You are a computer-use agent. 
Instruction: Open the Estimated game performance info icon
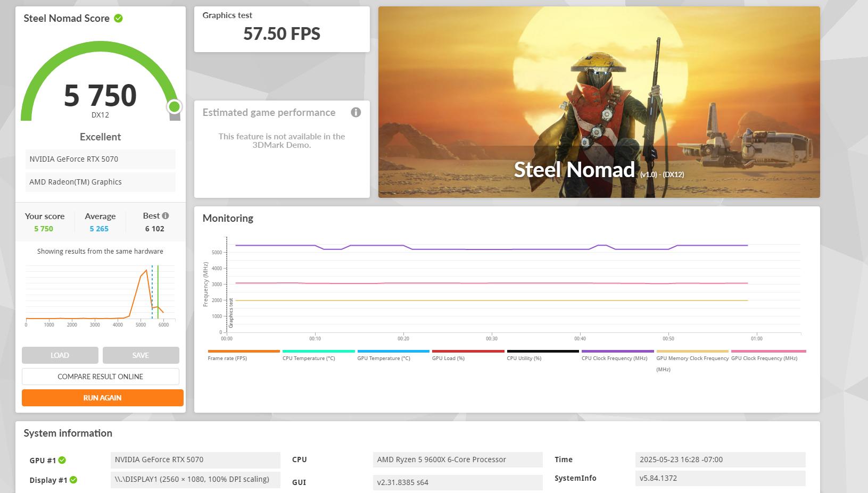click(356, 112)
